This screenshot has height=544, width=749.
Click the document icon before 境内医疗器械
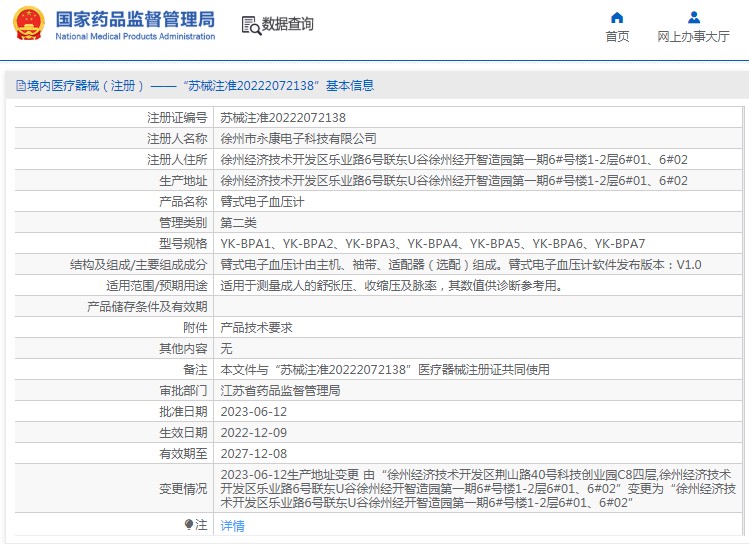tap(21, 86)
